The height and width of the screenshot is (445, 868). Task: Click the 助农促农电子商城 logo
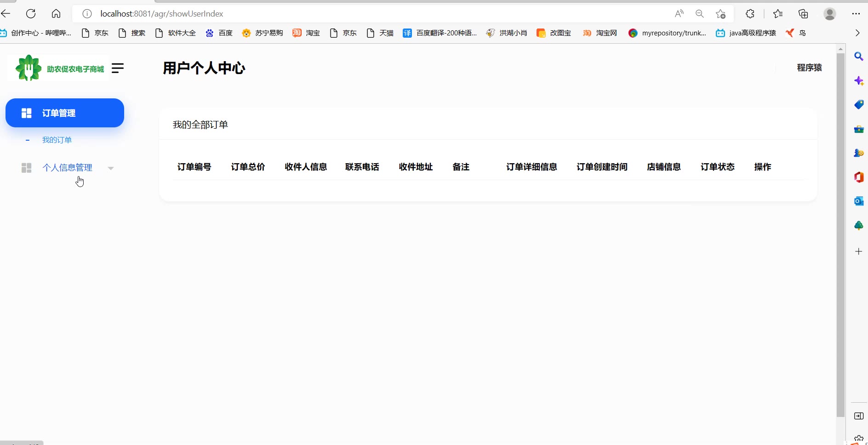pyautogui.click(x=59, y=68)
